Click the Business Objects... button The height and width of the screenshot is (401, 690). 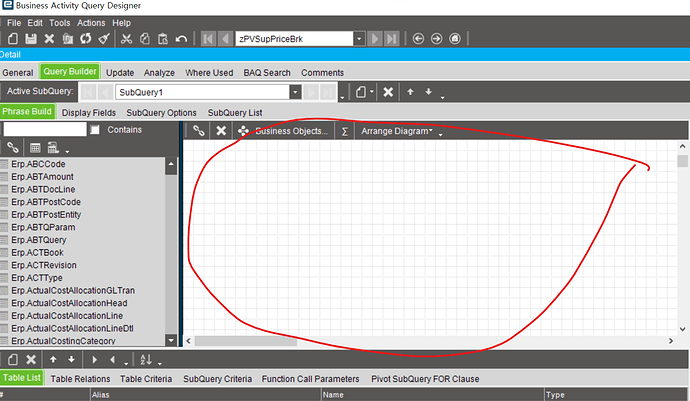pyautogui.click(x=283, y=131)
